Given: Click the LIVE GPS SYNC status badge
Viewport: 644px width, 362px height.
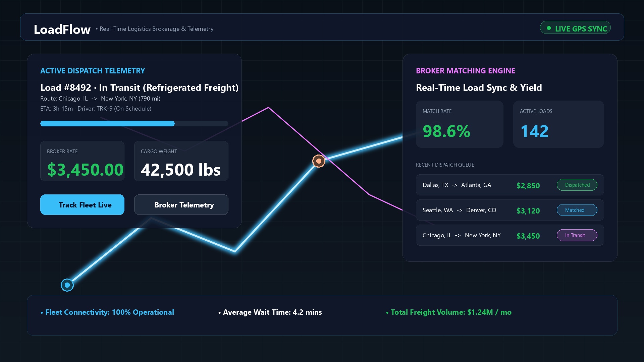Looking at the screenshot, I should click(575, 27).
